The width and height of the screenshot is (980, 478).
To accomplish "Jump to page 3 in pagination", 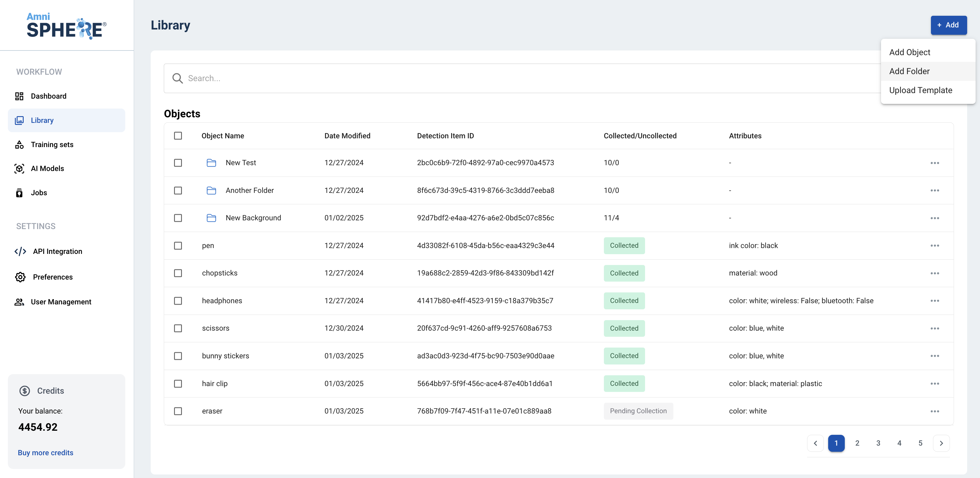I will (x=878, y=443).
